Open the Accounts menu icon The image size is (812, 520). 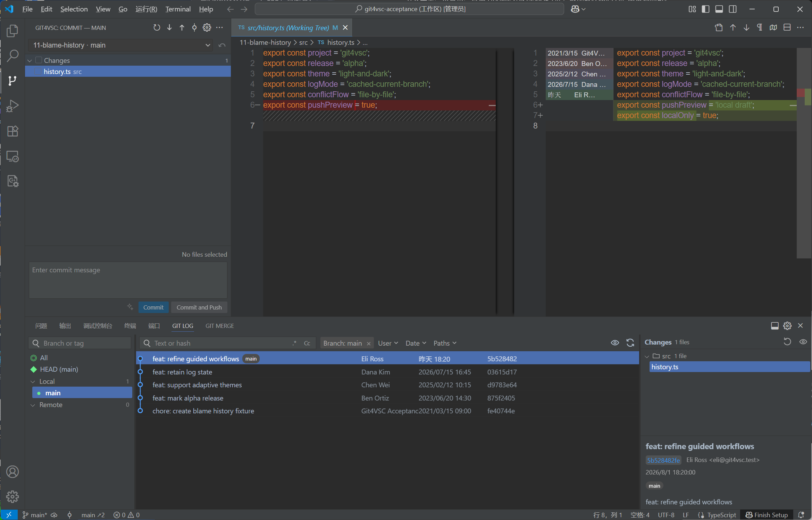[x=12, y=471]
